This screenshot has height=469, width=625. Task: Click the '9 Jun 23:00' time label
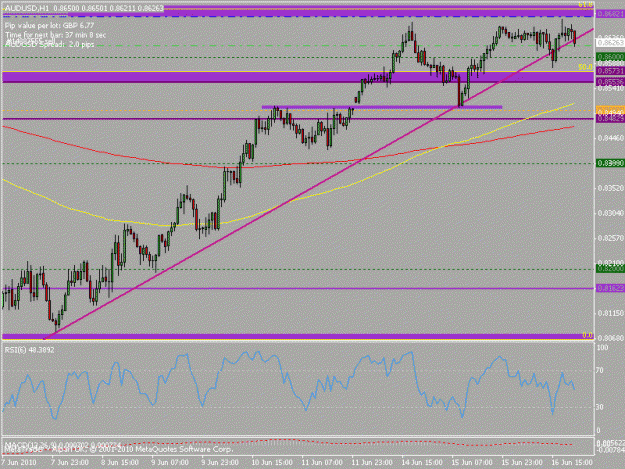(x=220, y=462)
